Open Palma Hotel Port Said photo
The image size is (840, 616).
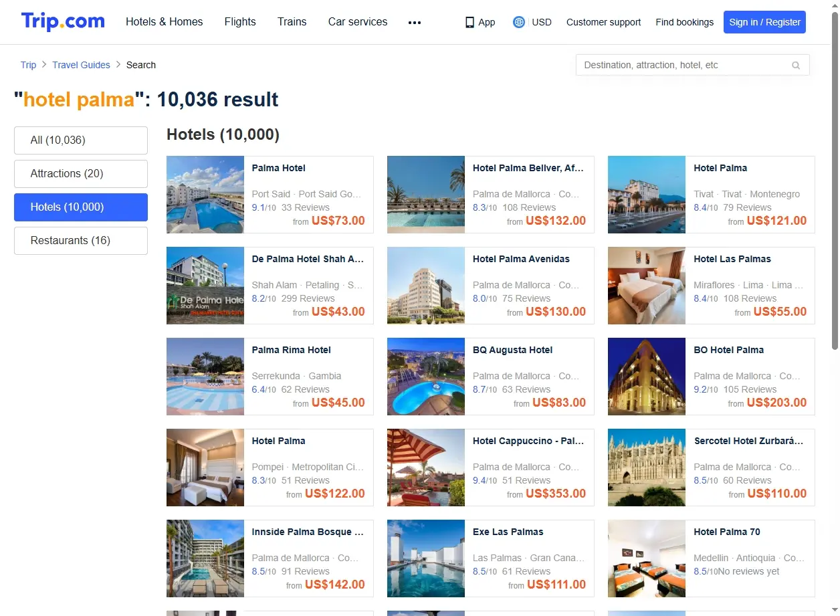pyautogui.click(x=205, y=195)
